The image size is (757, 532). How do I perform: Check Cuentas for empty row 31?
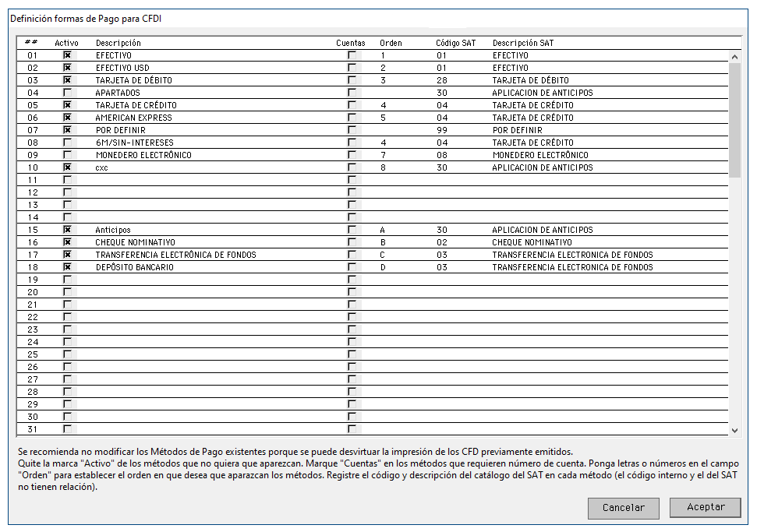[x=352, y=429]
